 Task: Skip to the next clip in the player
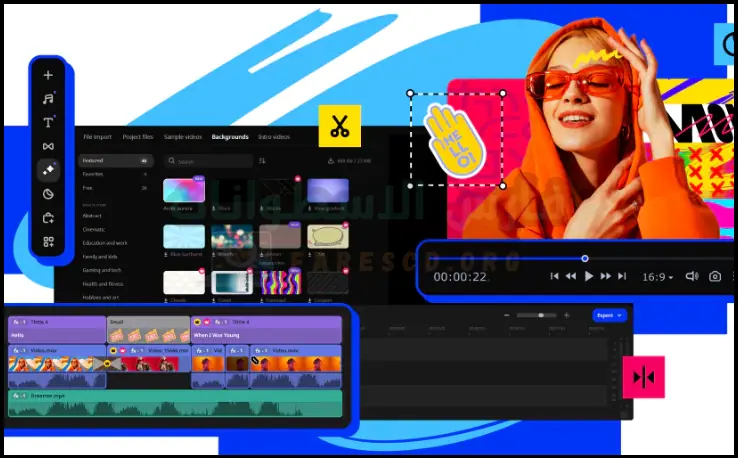click(622, 276)
